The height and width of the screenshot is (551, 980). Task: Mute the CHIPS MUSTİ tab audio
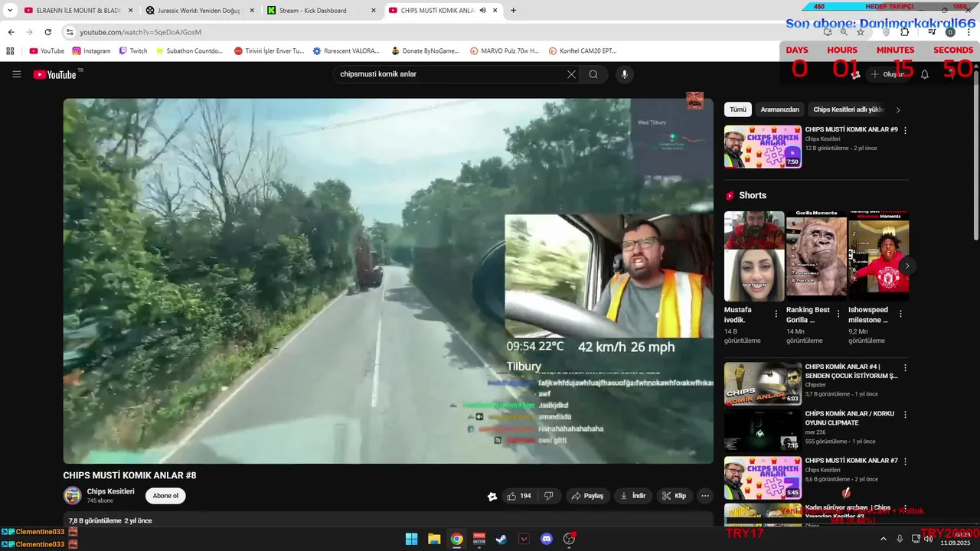tap(483, 11)
